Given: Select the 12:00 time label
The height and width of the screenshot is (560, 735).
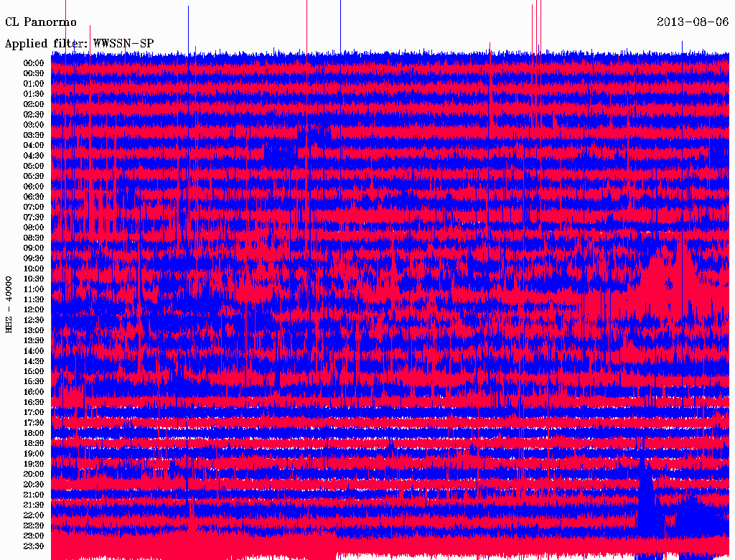Looking at the screenshot, I should coord(34,310).
